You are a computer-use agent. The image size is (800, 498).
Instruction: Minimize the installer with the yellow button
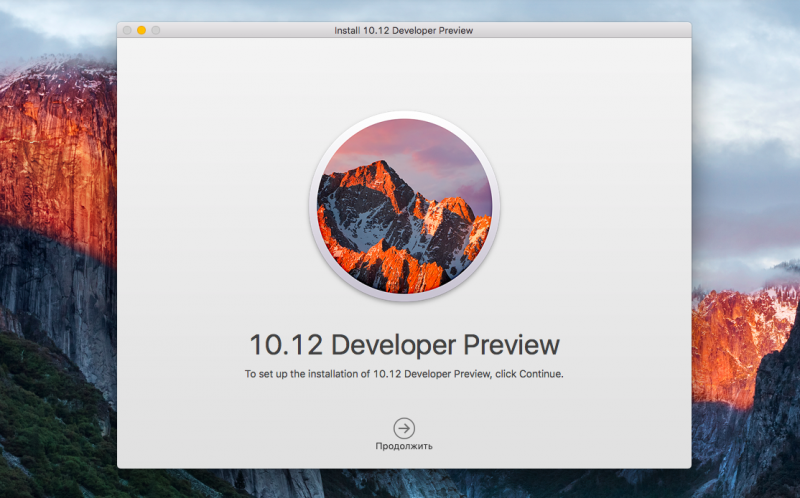[x=141, y=30]
